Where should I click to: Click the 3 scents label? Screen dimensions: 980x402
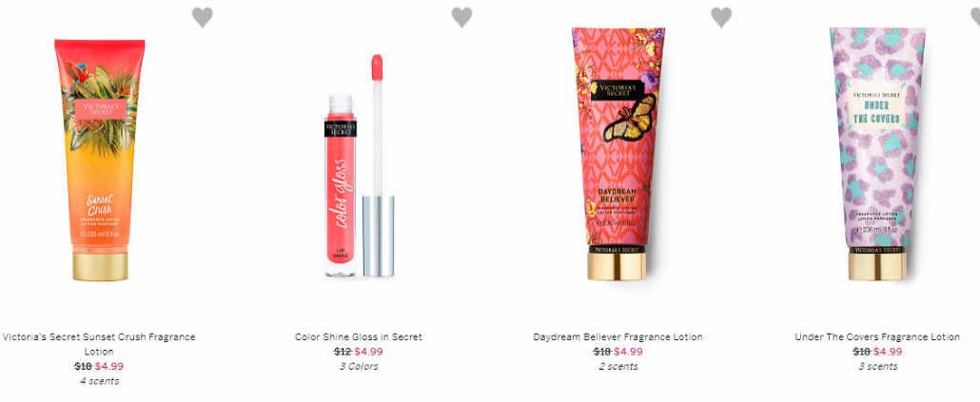pos(877,367)
